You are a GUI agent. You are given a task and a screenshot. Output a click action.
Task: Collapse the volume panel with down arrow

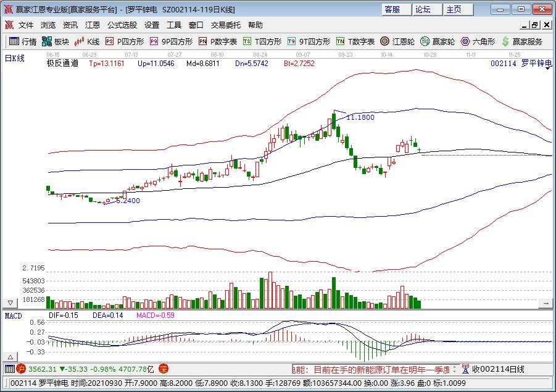pos(10,303)
